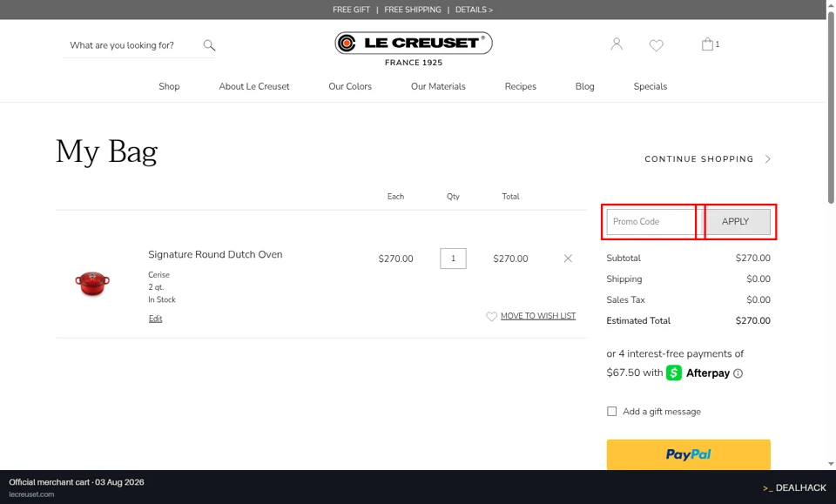
Task: Click the Afterpay info icon
Action: coord(738,373)
